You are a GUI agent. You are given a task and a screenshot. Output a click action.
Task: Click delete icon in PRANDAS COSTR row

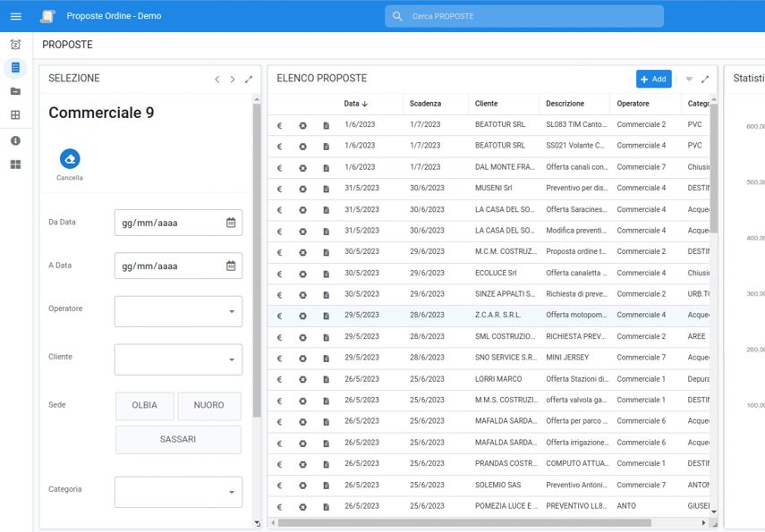click(x=303, y=464)
